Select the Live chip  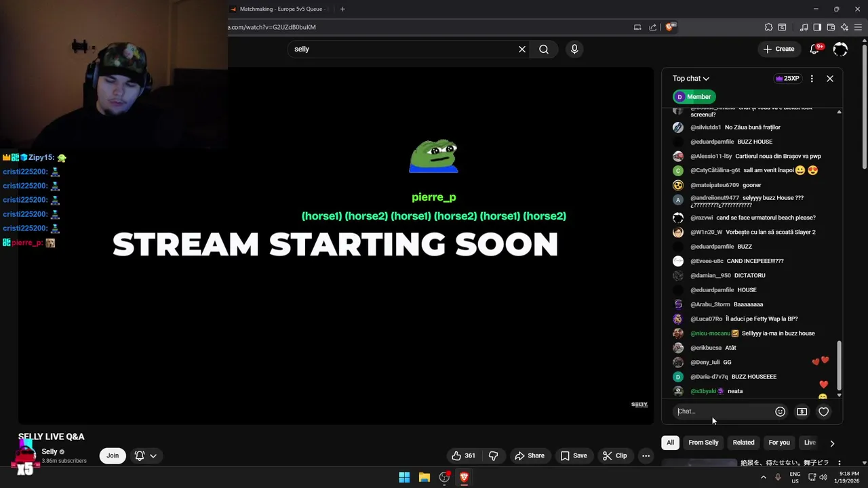pyautogui.click(x=810, y=443)
